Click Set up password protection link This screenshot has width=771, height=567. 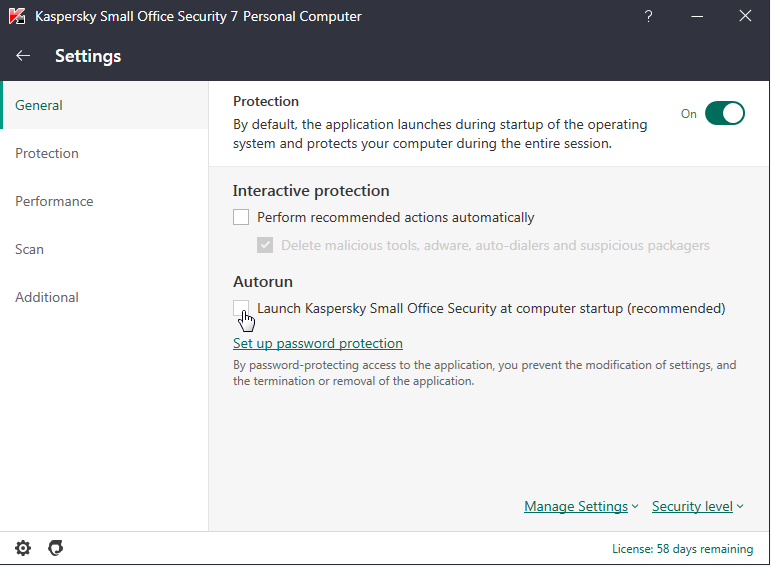pos(318,343)
